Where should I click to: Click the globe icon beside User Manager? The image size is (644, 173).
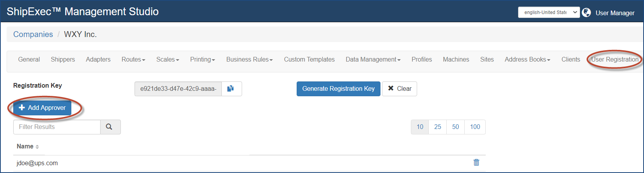586,12
